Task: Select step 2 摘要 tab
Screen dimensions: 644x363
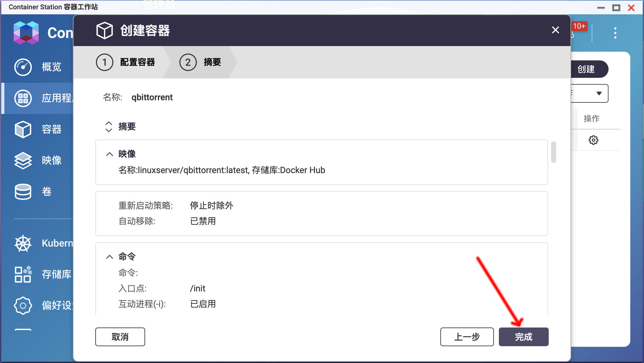Action: click(201, 62)
